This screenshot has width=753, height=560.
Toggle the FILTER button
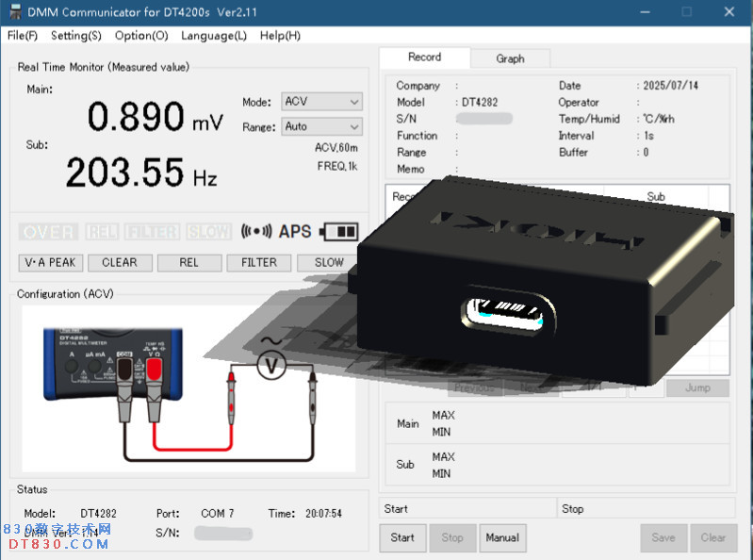(x=259, y=263)
